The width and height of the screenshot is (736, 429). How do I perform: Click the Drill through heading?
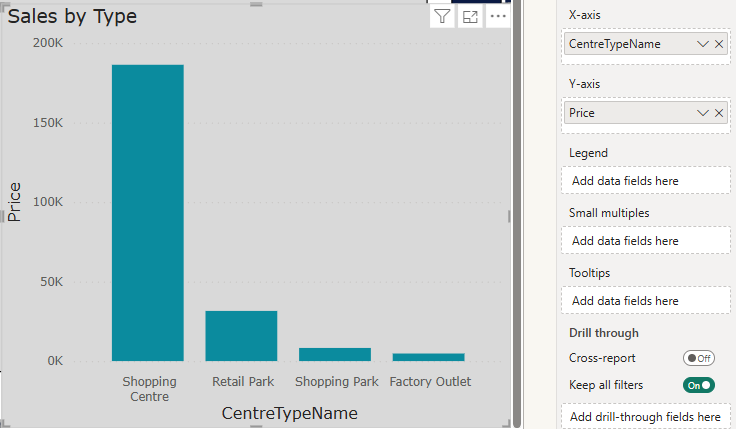604,333
